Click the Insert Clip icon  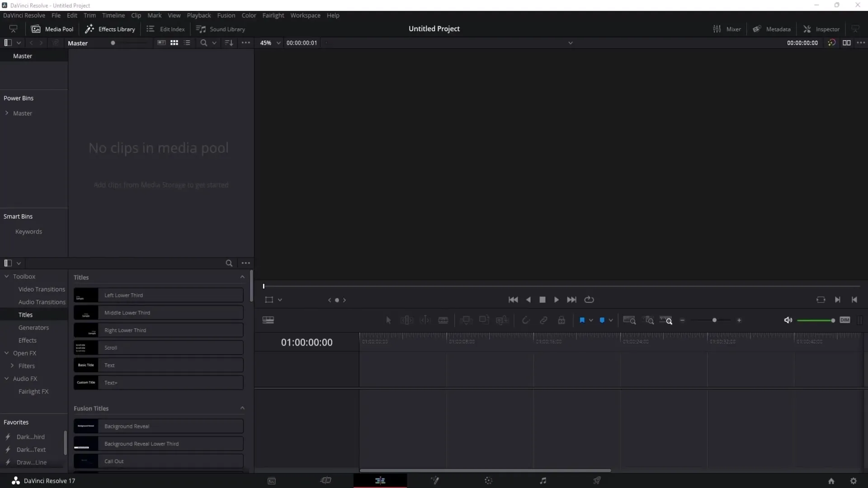point(466,320)
